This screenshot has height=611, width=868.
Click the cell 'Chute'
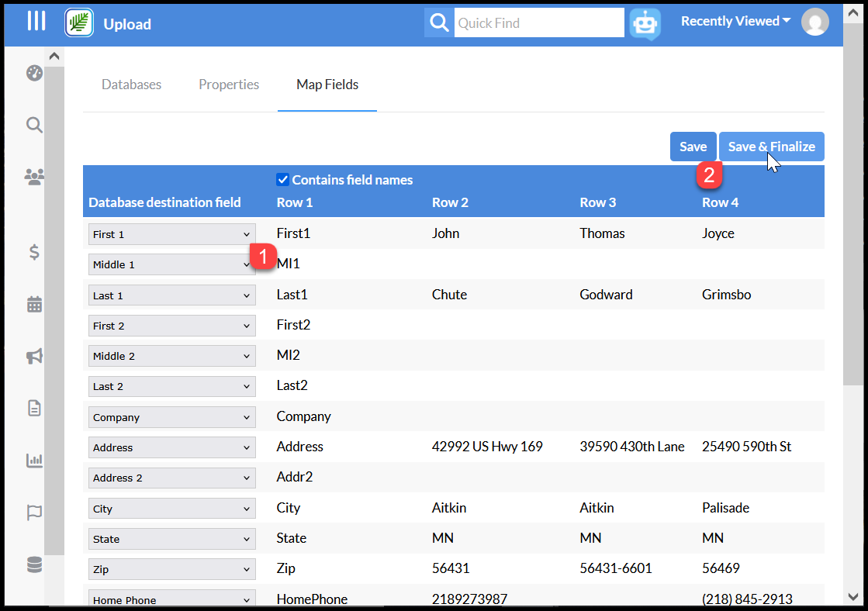[x=449, y=295]
